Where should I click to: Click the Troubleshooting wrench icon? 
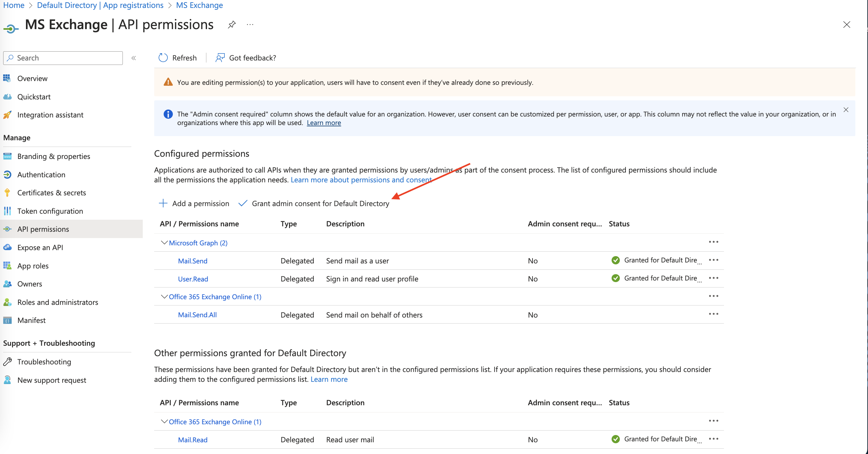point(7,362)
